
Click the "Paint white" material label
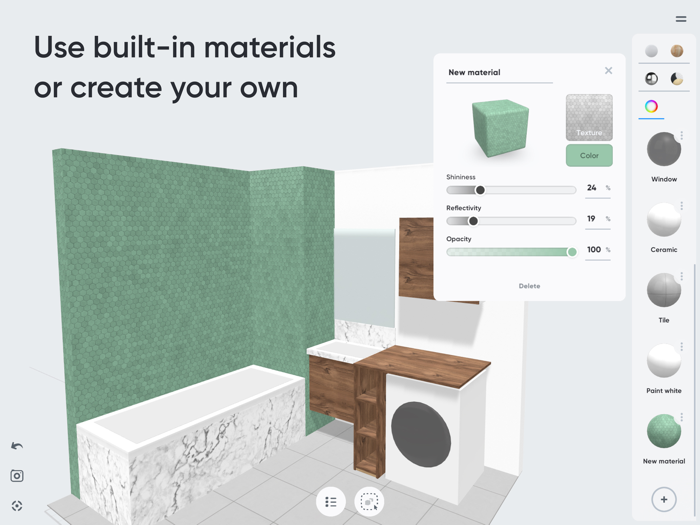[x=664, y=391]
